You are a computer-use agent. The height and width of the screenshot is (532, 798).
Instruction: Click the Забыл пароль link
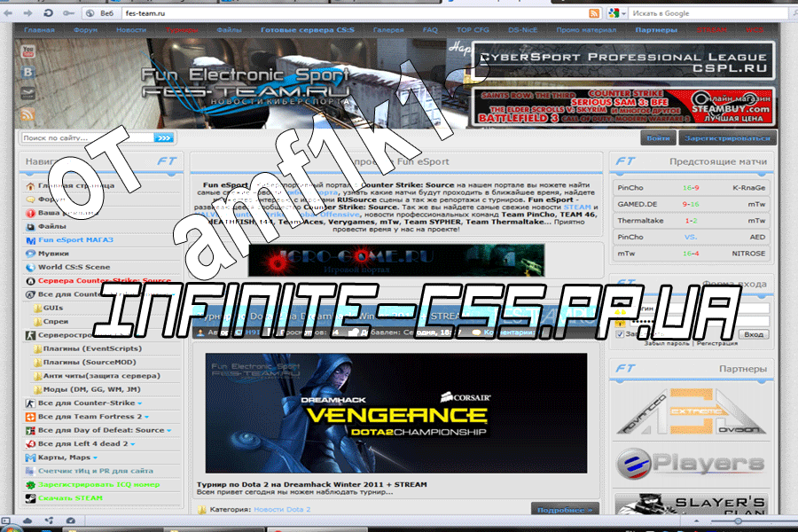(667, 344)
